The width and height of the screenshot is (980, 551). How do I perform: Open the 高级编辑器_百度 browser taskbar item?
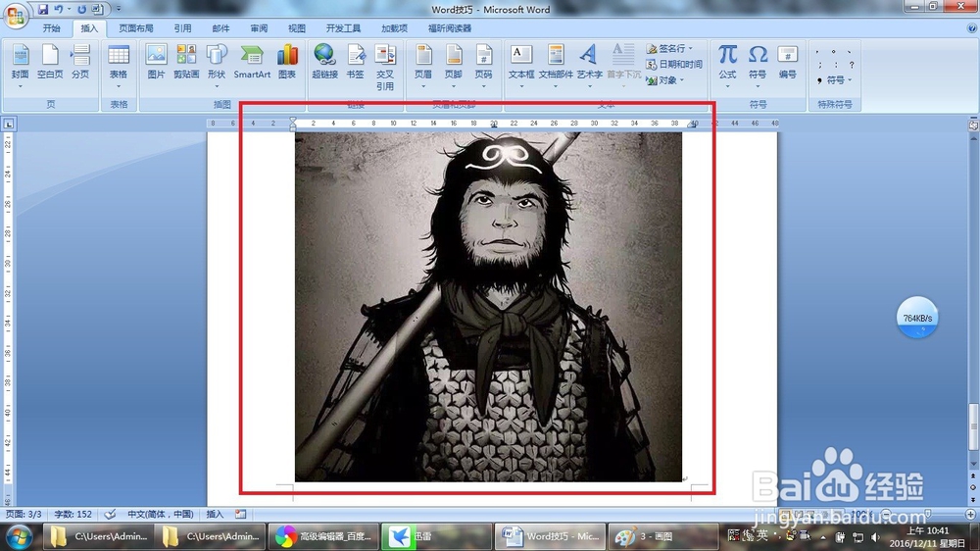[323, 536]
